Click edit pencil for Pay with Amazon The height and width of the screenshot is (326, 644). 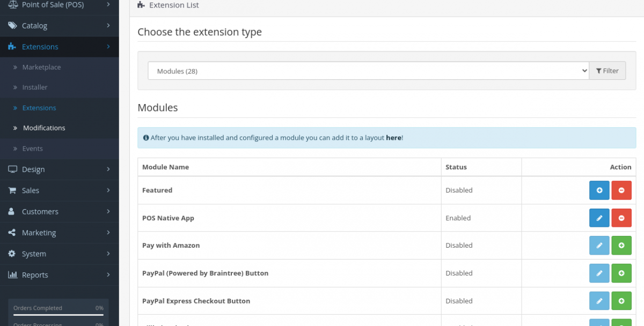599,246
